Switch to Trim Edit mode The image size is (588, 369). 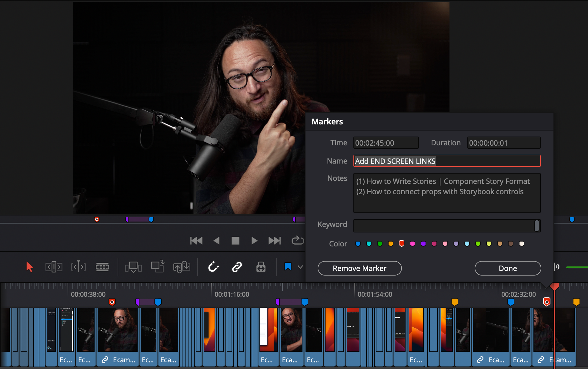click(54, 267)
